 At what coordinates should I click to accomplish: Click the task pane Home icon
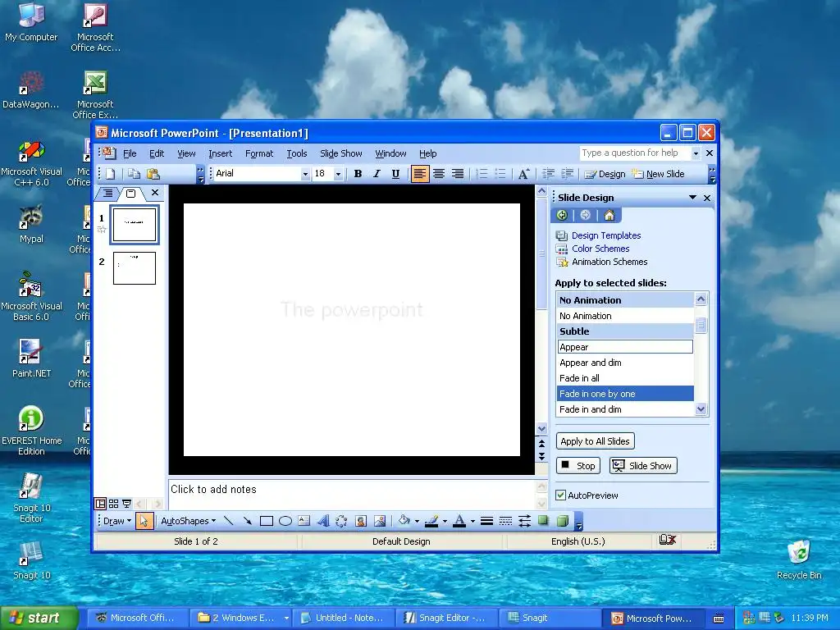click(x=609, y=216)
